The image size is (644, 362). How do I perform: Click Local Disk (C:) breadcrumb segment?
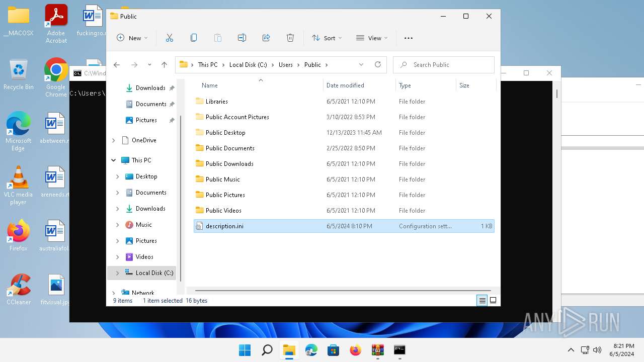[248, 65]
